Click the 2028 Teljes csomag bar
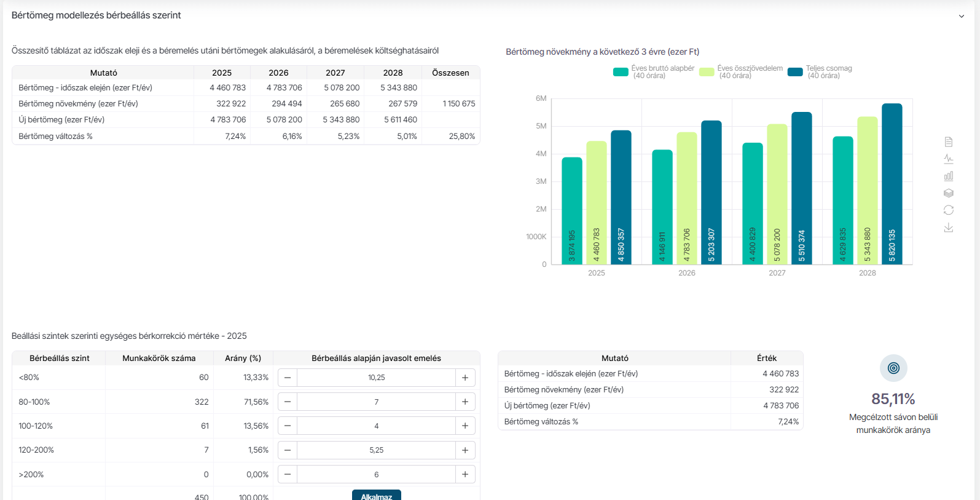Screen dimensions: 980x500 click(x=892, y=185)
